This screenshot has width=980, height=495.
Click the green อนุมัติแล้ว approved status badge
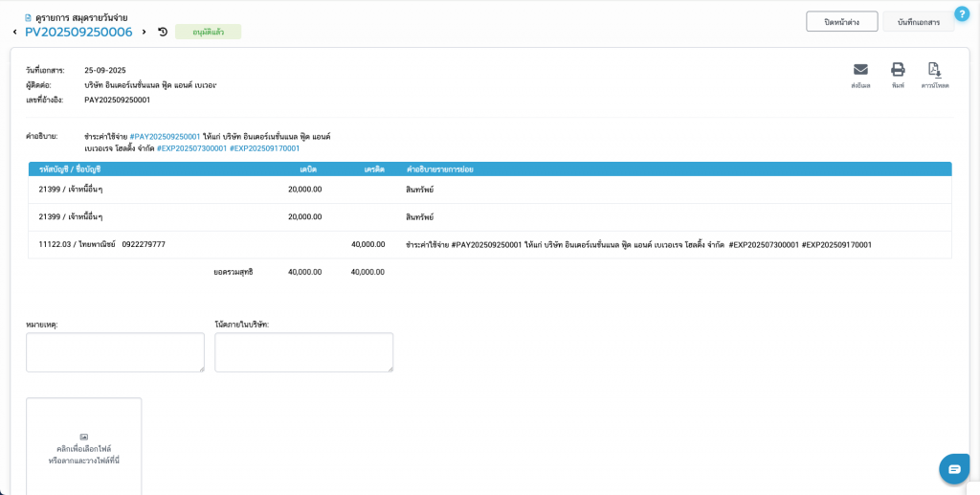pos(208,32)
